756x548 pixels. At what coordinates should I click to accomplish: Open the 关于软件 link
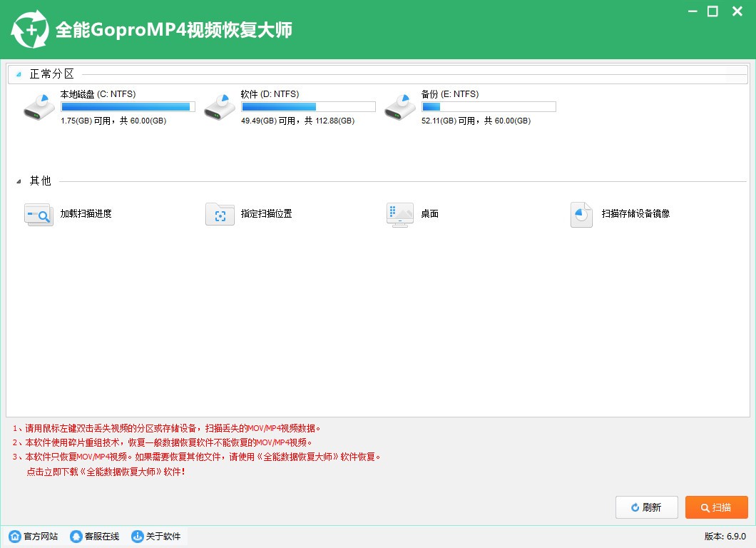pos(163,536)
